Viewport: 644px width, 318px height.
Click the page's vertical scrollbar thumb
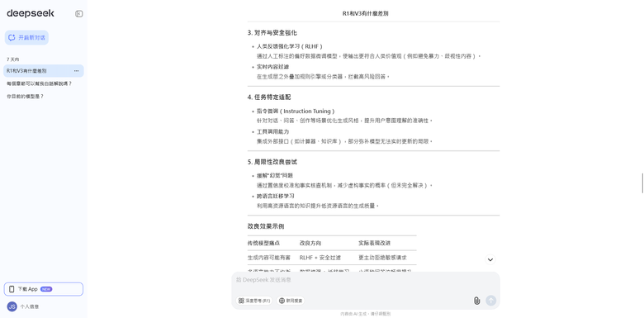pyautogui.click(x=642, y=183)
